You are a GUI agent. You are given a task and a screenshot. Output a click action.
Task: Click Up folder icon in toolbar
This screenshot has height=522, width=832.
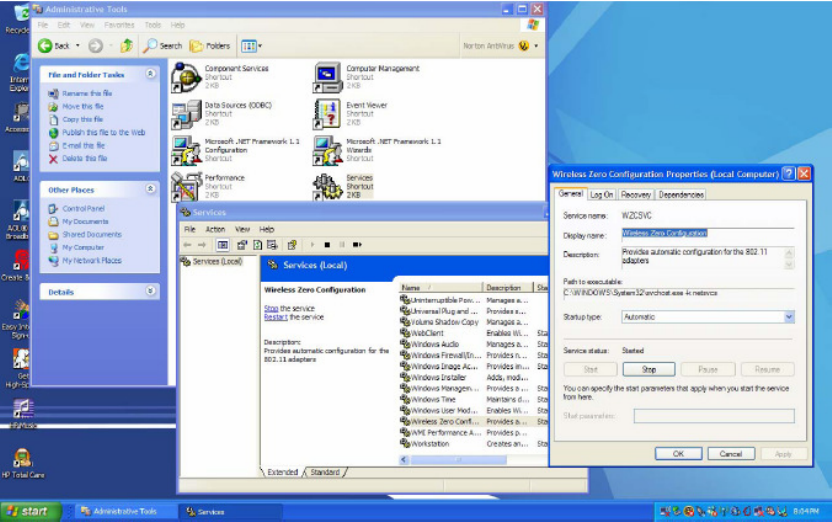coord(126,46)
